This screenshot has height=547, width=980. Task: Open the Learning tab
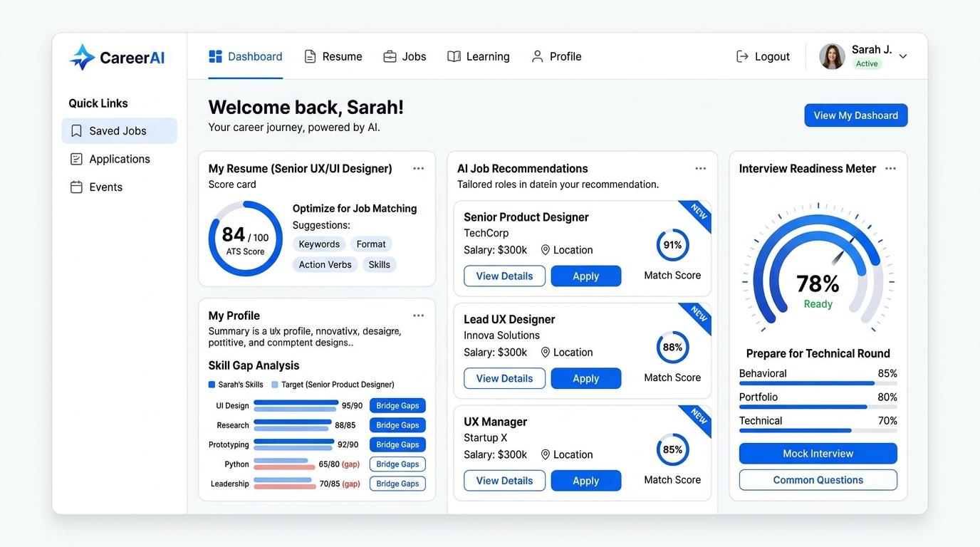[x=479, y=56]
